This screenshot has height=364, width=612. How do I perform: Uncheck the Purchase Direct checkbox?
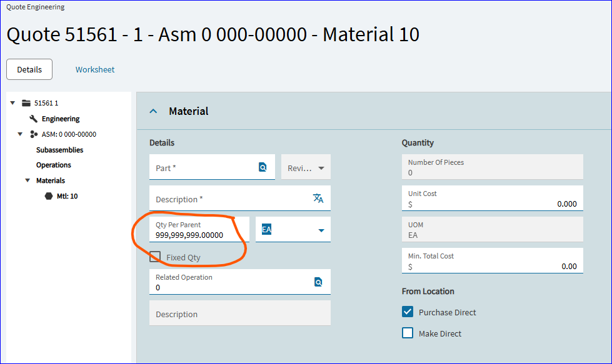pos(408,312)
